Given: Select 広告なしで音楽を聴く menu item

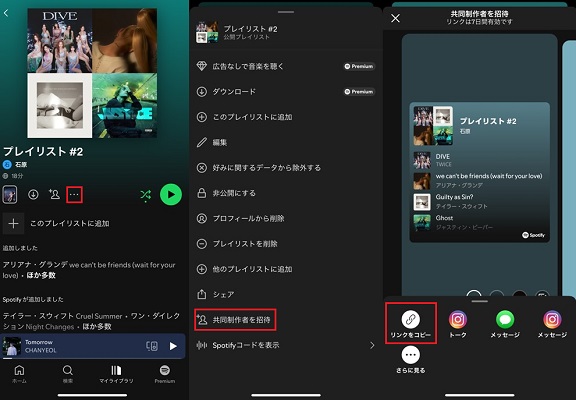Looking at the screenshot, I should (286, 66).
